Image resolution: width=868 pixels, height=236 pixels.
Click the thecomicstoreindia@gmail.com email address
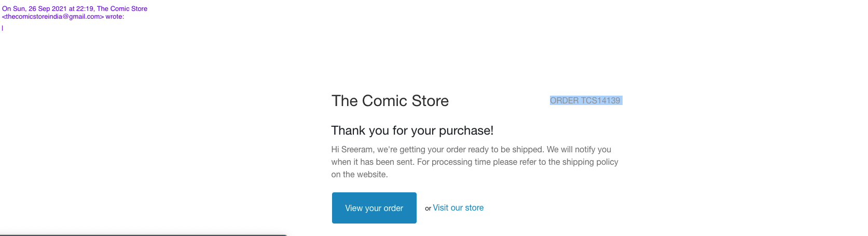point(54,17)
